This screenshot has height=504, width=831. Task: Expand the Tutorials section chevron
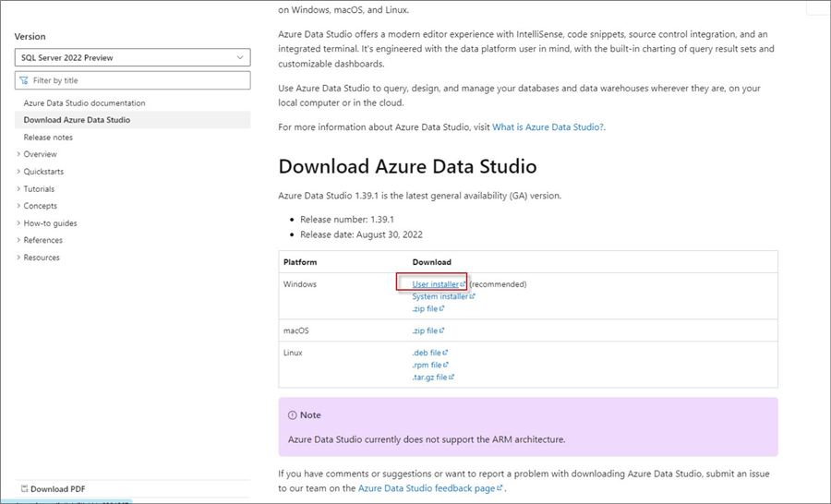(18, 188)
